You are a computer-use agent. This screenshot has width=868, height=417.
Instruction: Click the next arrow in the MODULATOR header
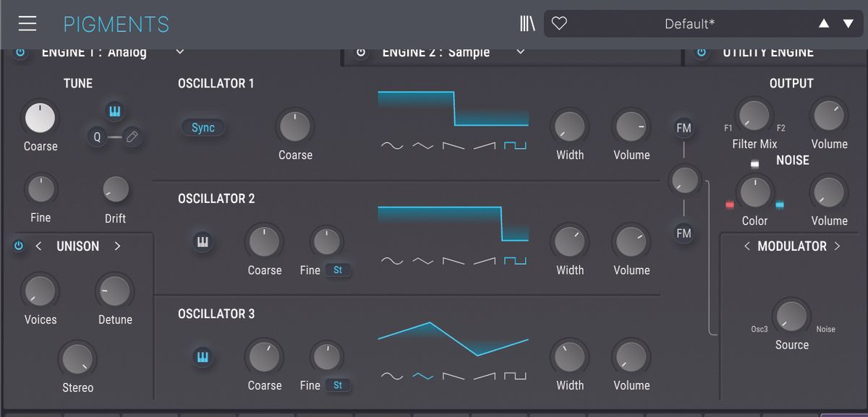(838, 246)
